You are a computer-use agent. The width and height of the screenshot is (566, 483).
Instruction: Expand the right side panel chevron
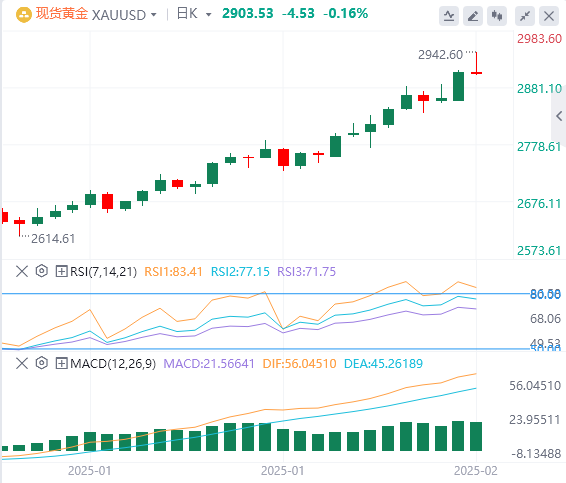[559, 116]
